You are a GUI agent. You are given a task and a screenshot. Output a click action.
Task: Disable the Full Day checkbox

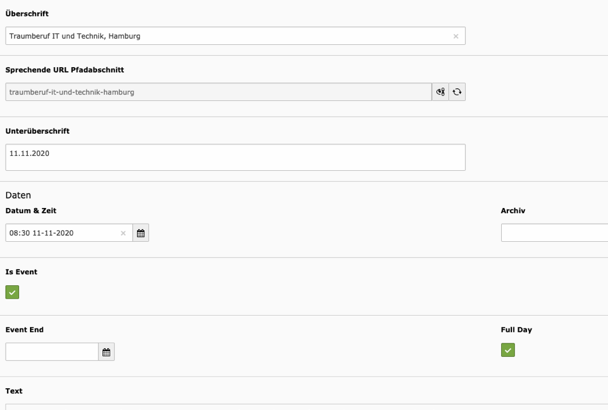pos(508,350)
